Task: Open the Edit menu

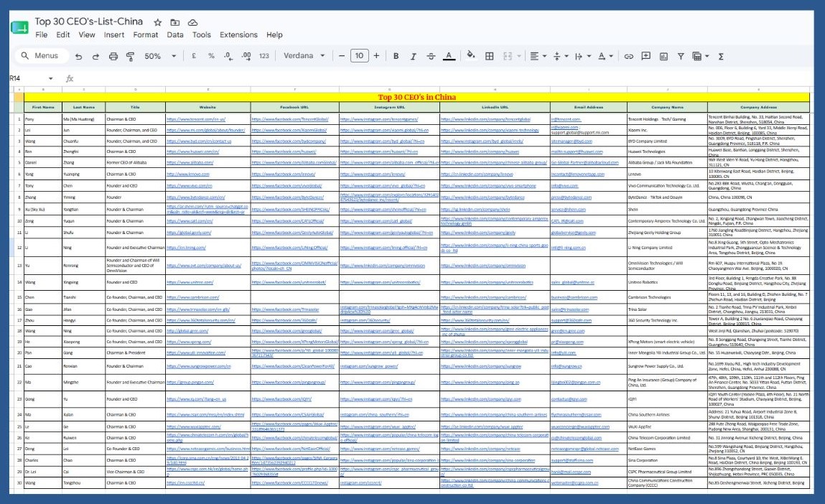Action: coord(63,34)
